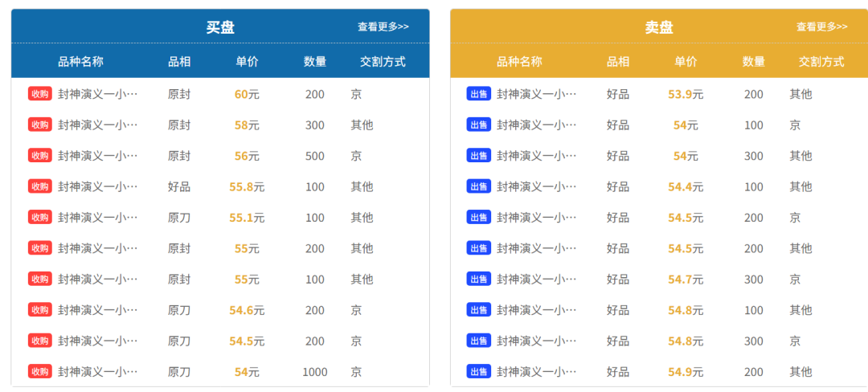This screenshot has height=392, width=868.
Task: Click the 出售 badge on the 53.9元 row
Action: (x=479, y=94)
